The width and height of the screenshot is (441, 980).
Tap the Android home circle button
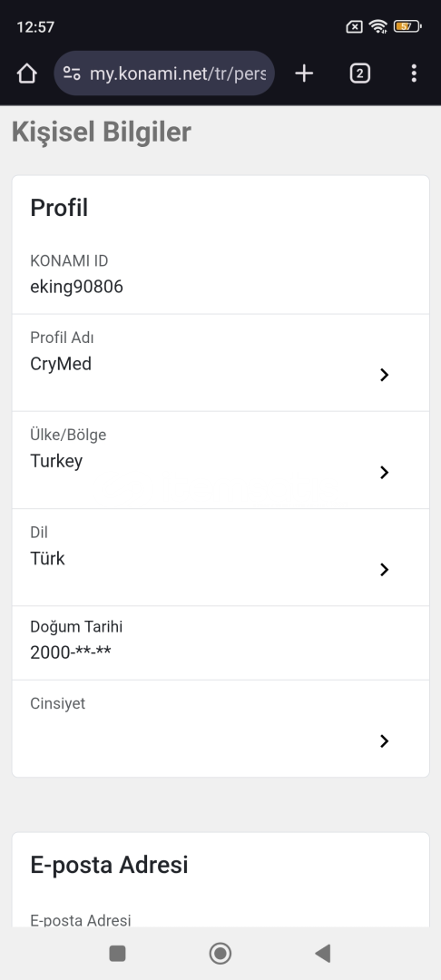pos(220,953)
